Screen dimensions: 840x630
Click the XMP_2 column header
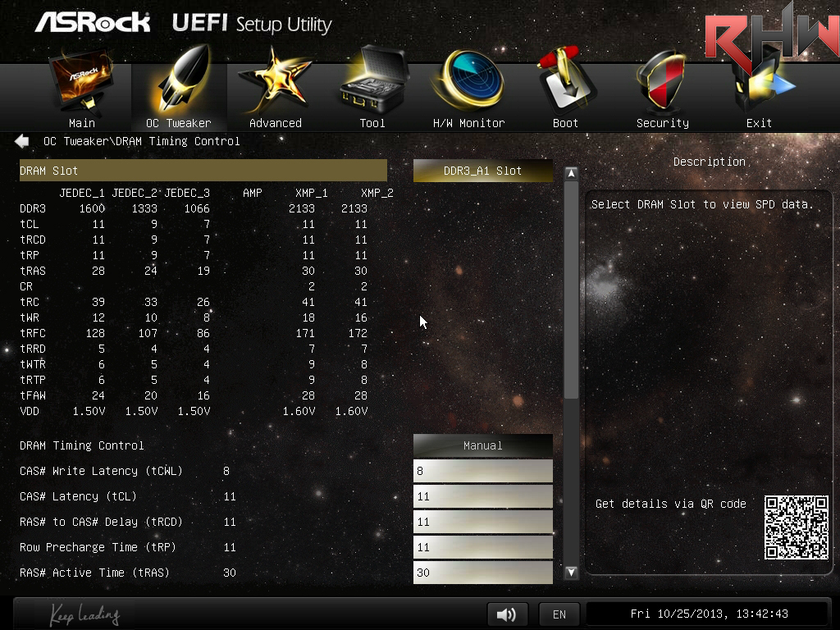click(x=377, y=193)
